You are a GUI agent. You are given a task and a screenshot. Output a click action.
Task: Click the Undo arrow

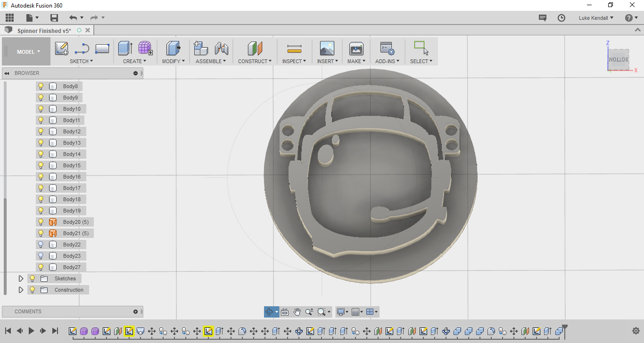coord(73,18)
